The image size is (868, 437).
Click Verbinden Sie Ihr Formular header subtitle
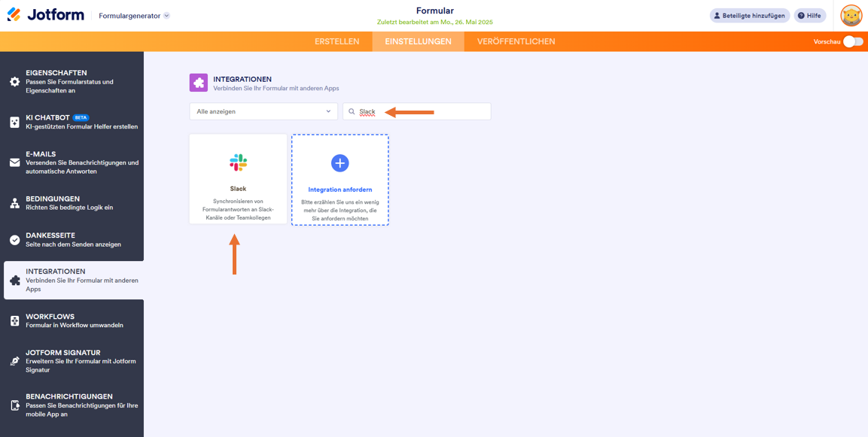pyautogui.click(x=276, y=89)
